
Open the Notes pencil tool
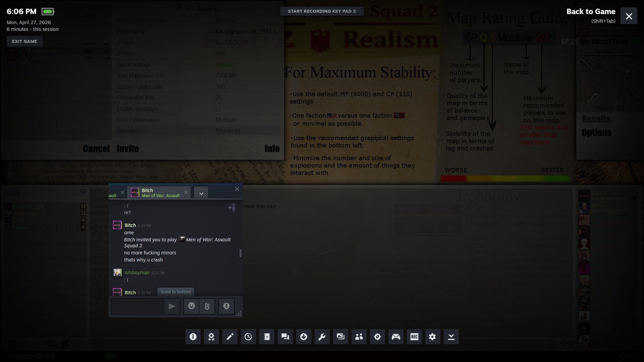[230, 337]
